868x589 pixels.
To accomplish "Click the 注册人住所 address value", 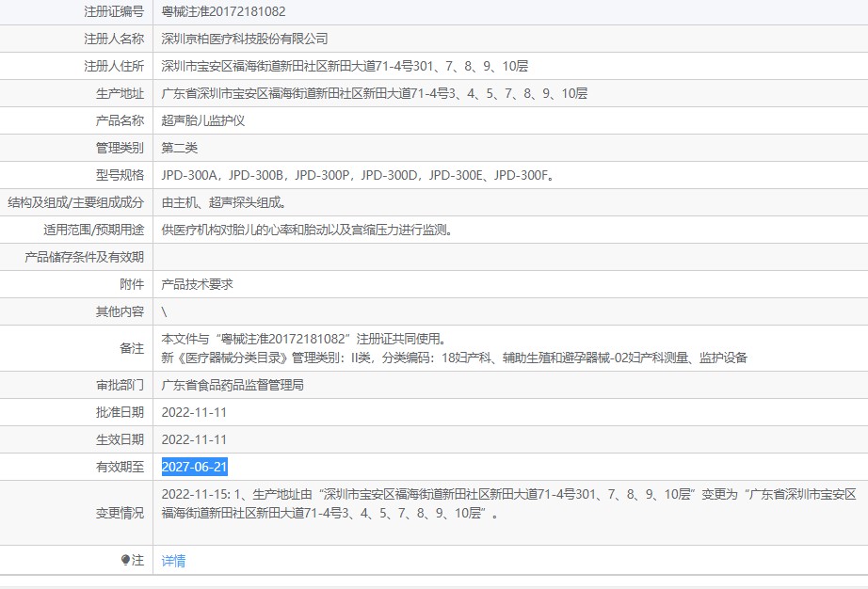I will (345, 67).
